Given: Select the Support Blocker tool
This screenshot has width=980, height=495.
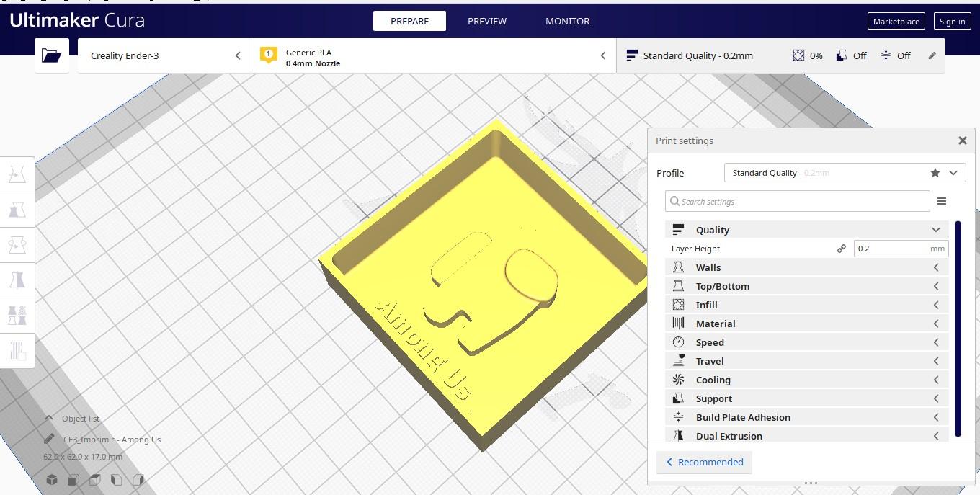Looking at the screenshot, I should (x=17, y=350).
